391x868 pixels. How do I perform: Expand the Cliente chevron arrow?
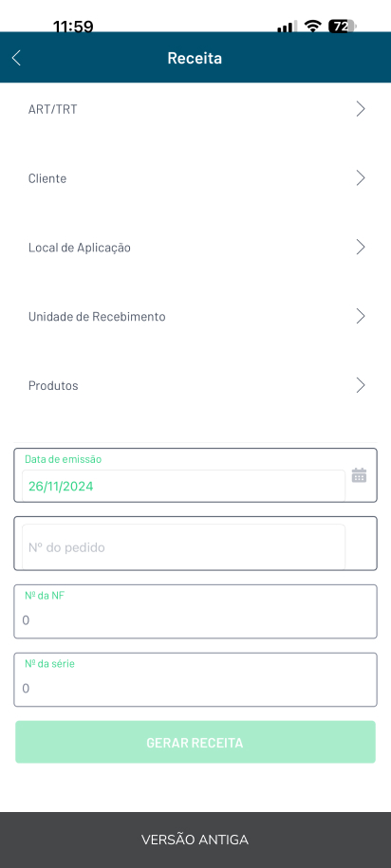point(361,177)
